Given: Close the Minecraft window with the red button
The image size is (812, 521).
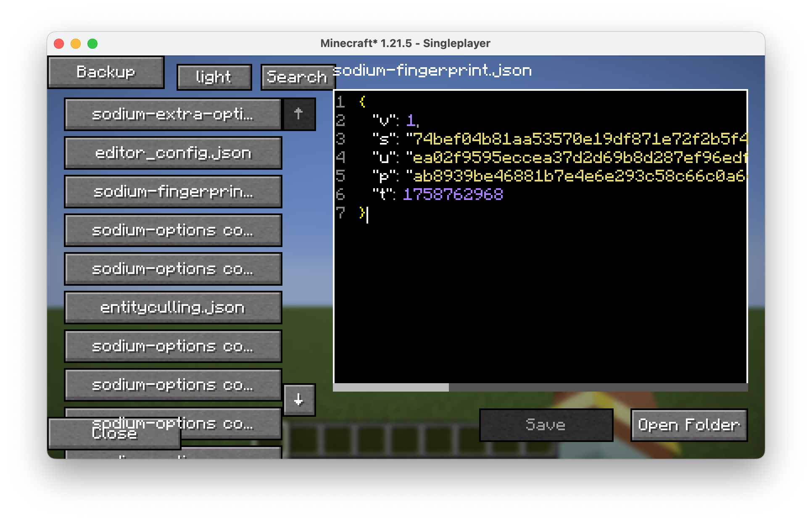Looking at the screenshot, I should pyautogui.click(x=59, y=44).
